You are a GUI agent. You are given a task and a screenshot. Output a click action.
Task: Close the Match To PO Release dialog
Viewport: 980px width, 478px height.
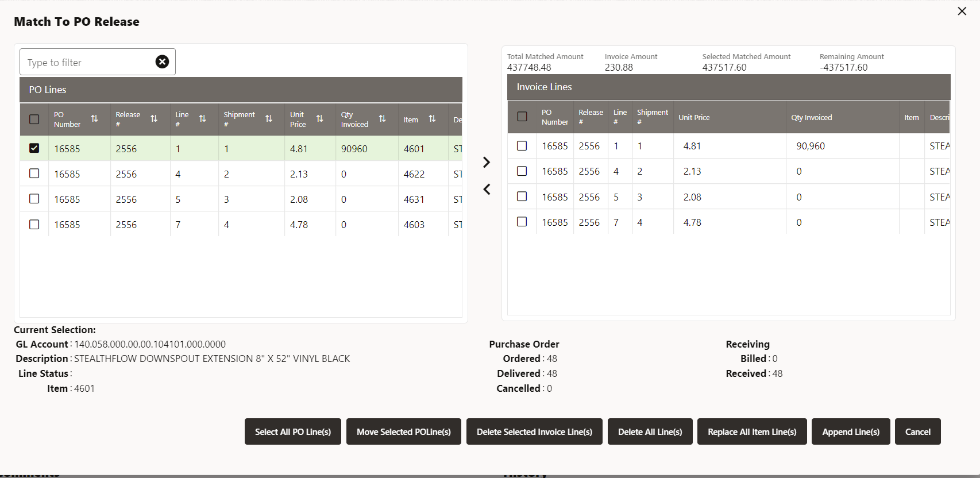point(962,11)
